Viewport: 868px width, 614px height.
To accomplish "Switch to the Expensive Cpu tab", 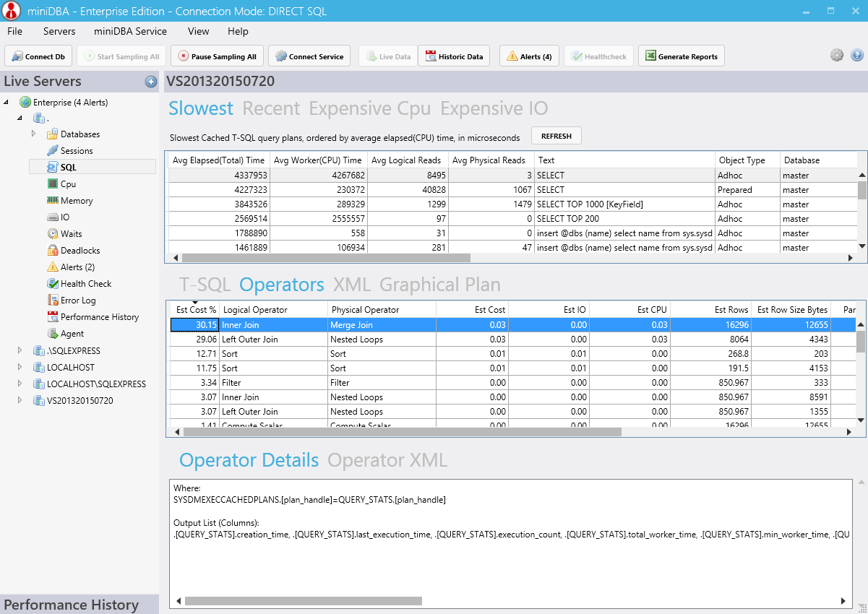I will tap(369, 108).
